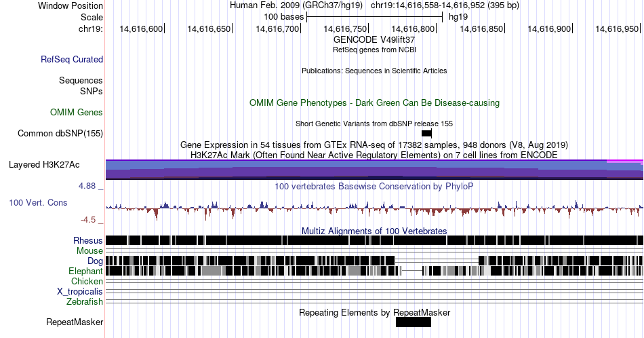Viewport: 644px width, 338px height.
Task: Select the RepeatMasker track label
Action: (75, 322)
